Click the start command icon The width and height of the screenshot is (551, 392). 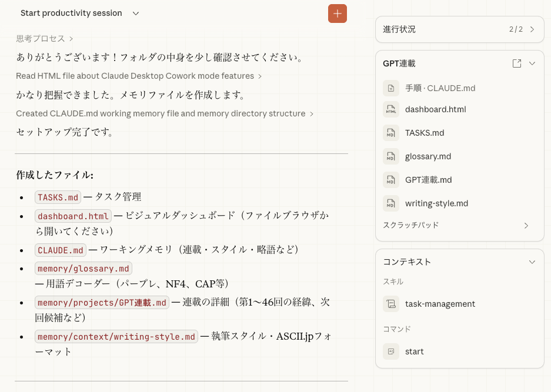pyautogui.click(x=391, y=351)
